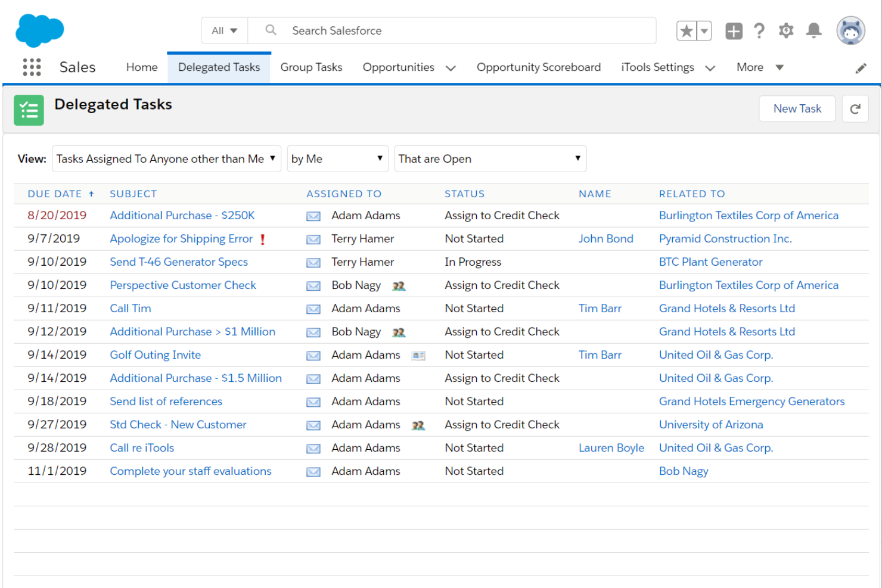Click inside the Search Salesforce field
Image resolution: width=882 pixels, height=588 pixels.
pos(417,30)
